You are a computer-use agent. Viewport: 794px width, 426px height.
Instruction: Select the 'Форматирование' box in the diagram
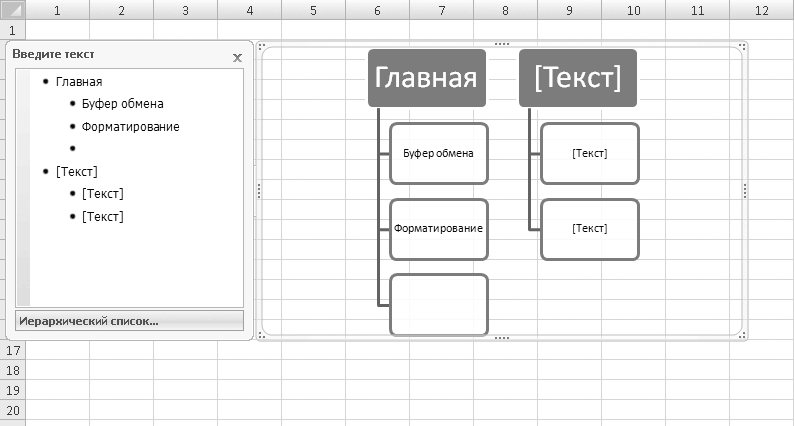[438, 229]
